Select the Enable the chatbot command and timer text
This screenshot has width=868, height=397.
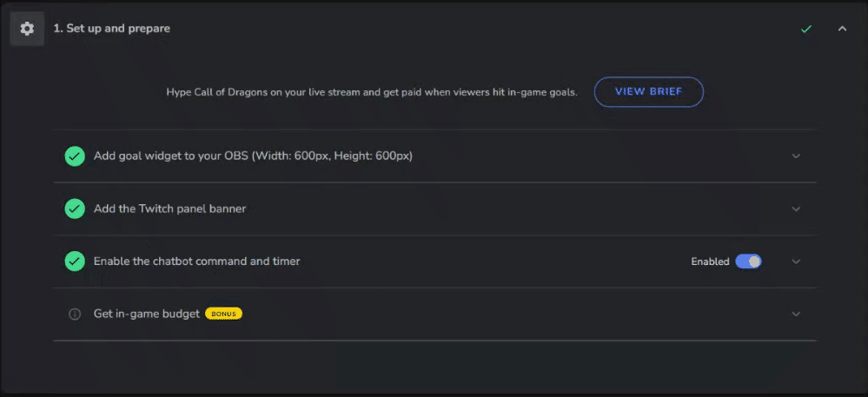(x=196, y=261)
